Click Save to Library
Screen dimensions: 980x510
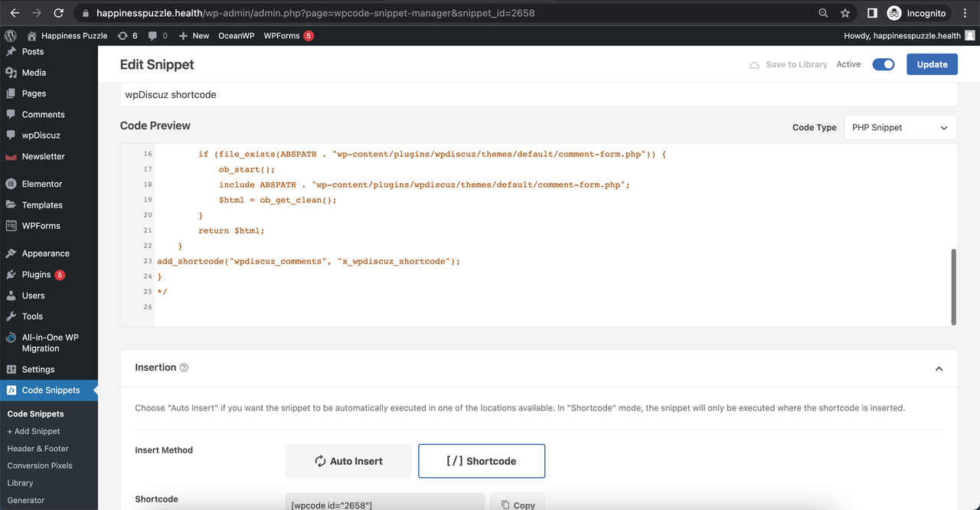click(x=788, y=64)
